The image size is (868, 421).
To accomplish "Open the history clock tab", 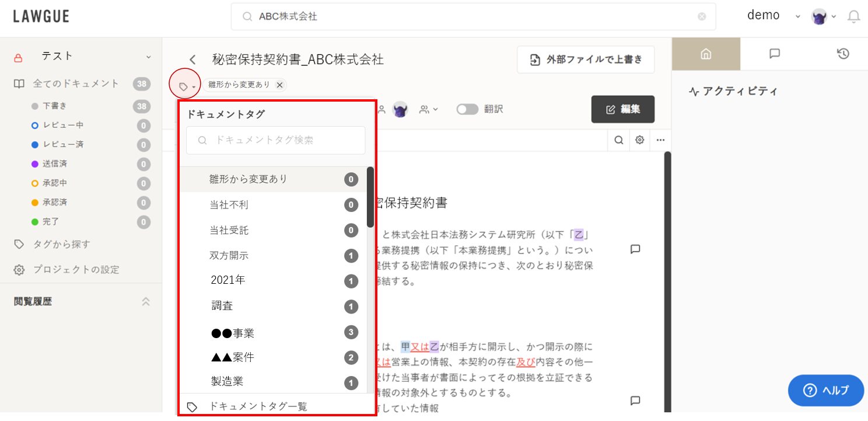I will point(842,54).
